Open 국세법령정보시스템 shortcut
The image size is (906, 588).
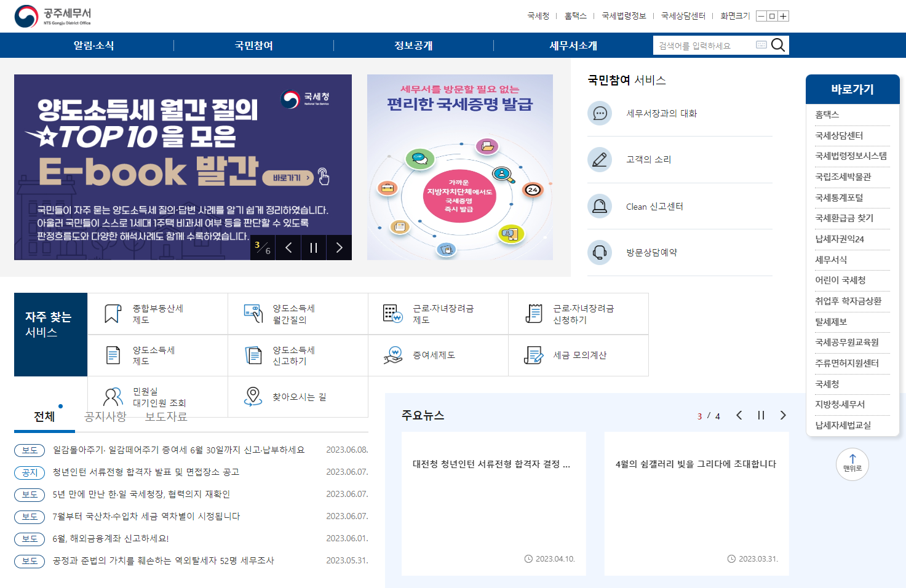851,156
